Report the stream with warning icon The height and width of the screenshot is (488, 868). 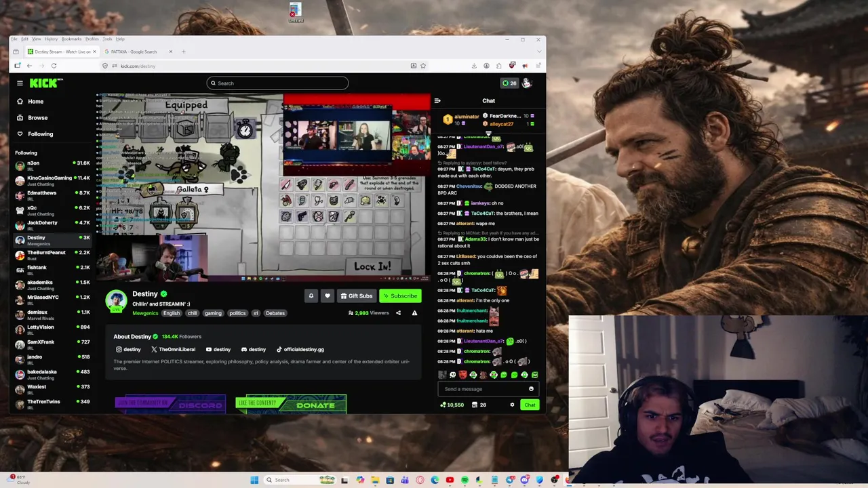click(x=414, y=313)
